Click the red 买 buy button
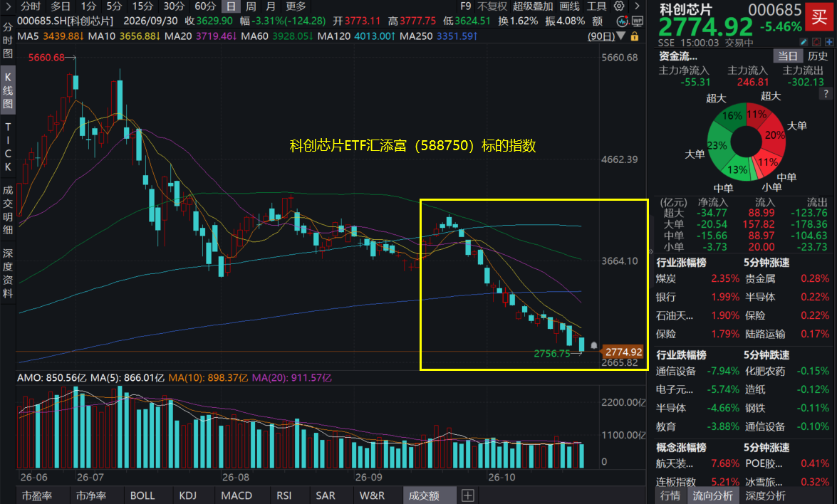The height and width of the screenshot is (504, 837). tap(819, 16)
